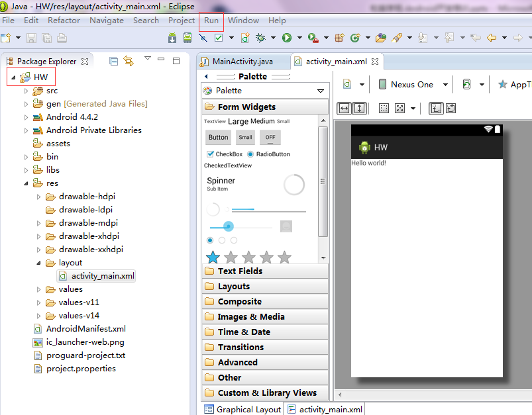Click the SeekBar slider widget in palette
The width and height of the screenshot is (532, 415).
(241, 226)
